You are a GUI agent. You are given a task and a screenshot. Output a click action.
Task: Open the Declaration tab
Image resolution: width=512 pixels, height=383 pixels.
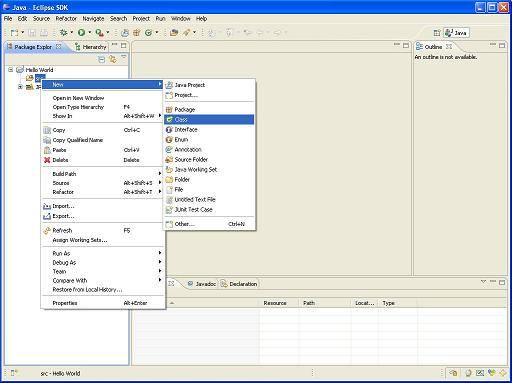(x=239, y=284)
